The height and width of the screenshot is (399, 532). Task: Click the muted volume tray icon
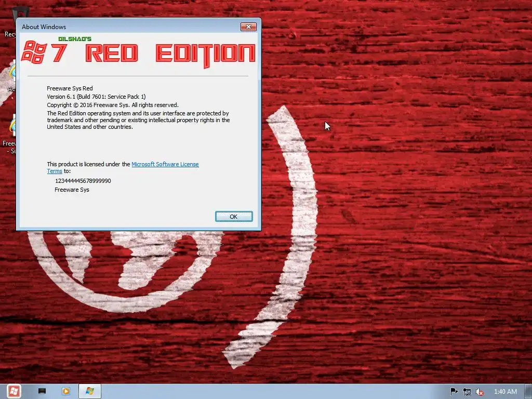(x=480, y=392)
